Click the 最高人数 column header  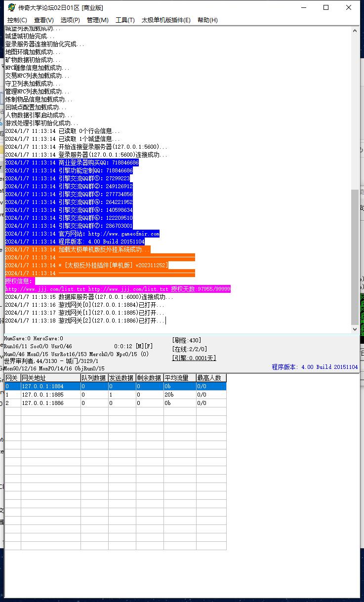click(x=211, y=378)
